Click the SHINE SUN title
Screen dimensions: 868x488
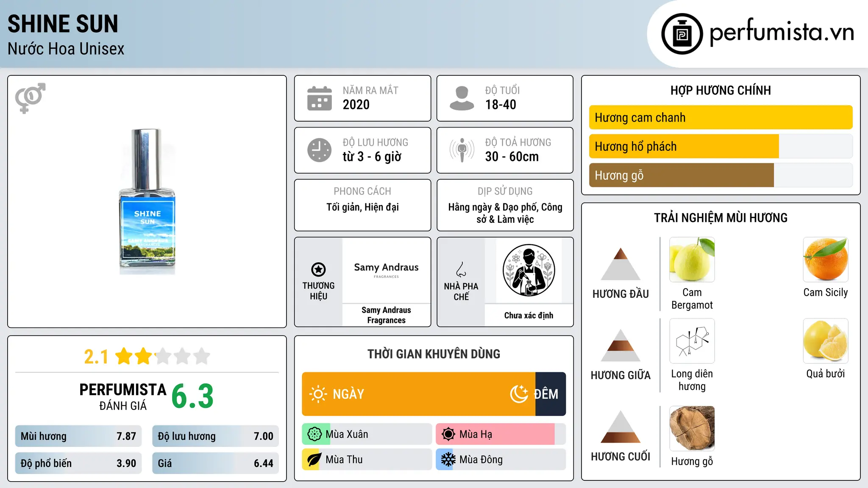[x=63, y=24]
